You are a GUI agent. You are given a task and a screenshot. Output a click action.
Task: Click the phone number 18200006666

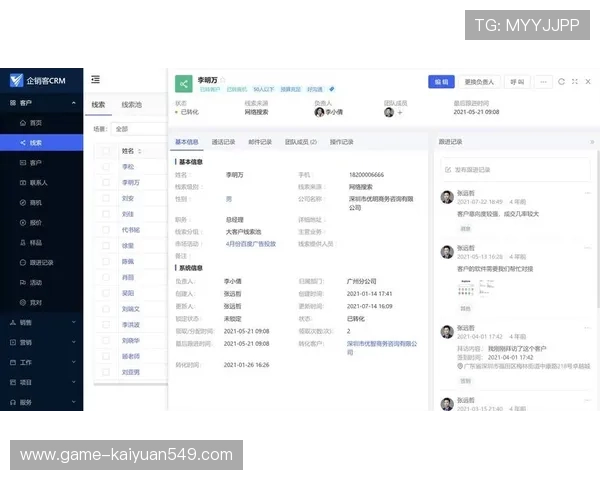[x=366, y=175]
